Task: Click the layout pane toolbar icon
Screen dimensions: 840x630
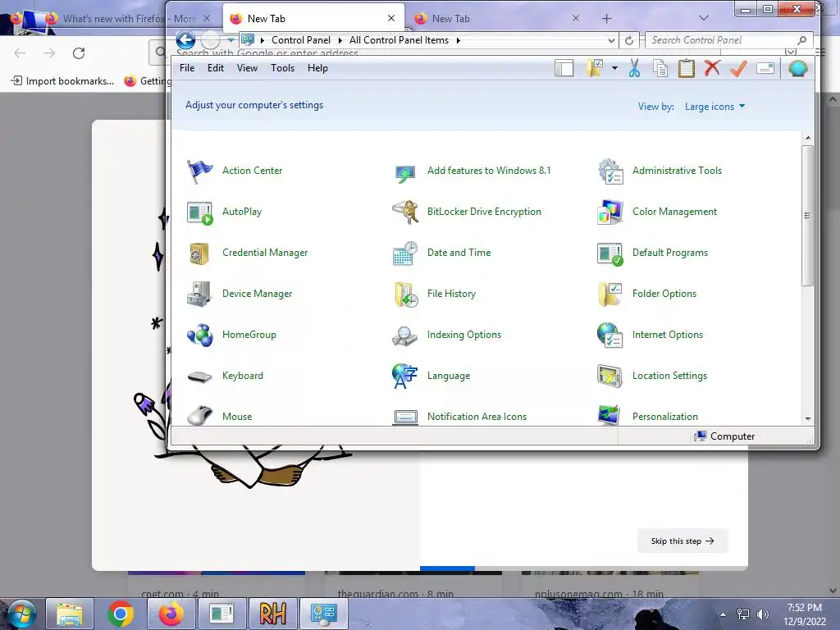Action: pyautogui.click(x=564, y=69)
